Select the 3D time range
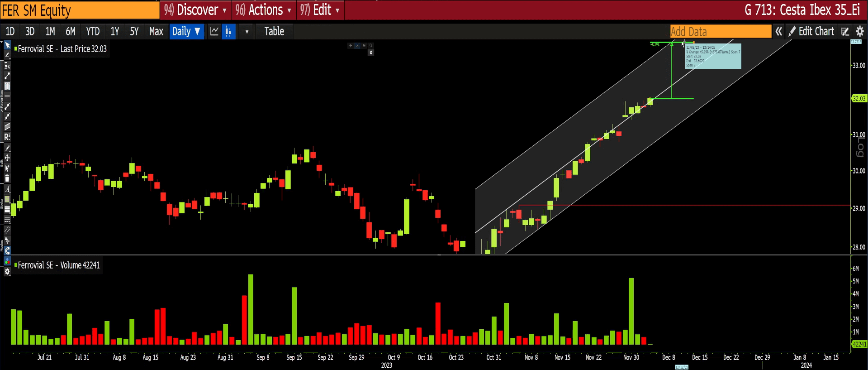This screenshot has height=370, width=868. click(30, 31)
